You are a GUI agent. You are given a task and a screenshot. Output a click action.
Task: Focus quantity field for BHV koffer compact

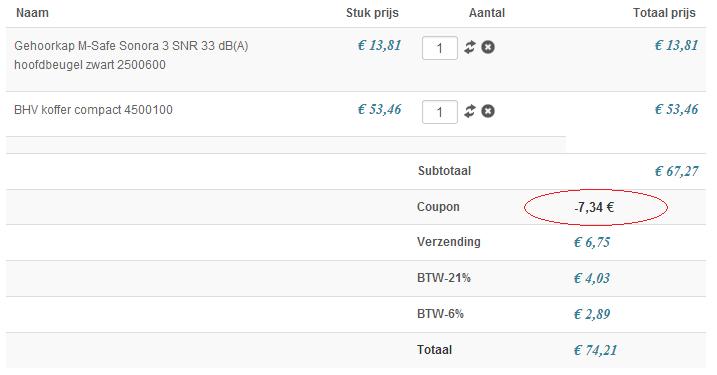[x=440, y=112]
